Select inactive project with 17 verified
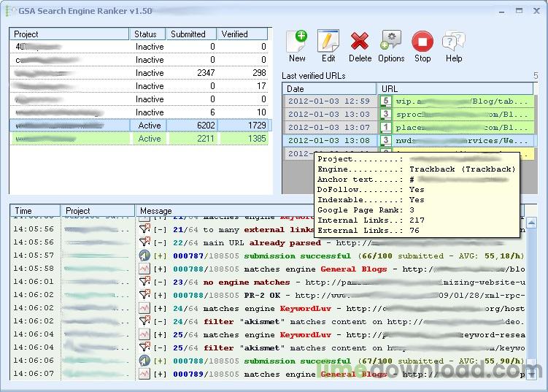 pos(140,86)
